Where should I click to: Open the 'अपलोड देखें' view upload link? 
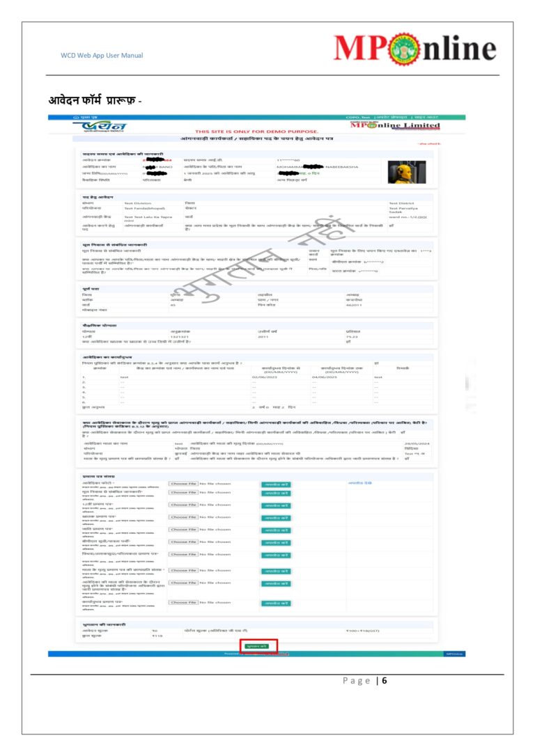[x=360, y=483]
